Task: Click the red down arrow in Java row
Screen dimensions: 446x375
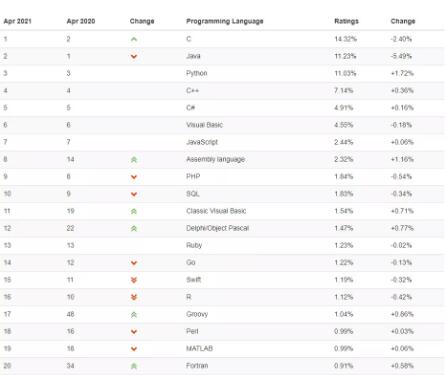Action: click(x=134, y=56)
